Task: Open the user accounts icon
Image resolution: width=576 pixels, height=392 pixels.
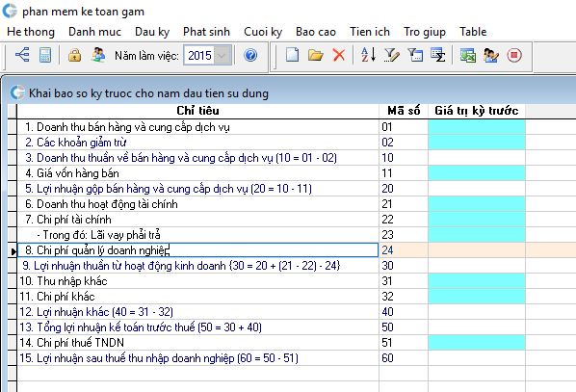Action: pos(98,55)
